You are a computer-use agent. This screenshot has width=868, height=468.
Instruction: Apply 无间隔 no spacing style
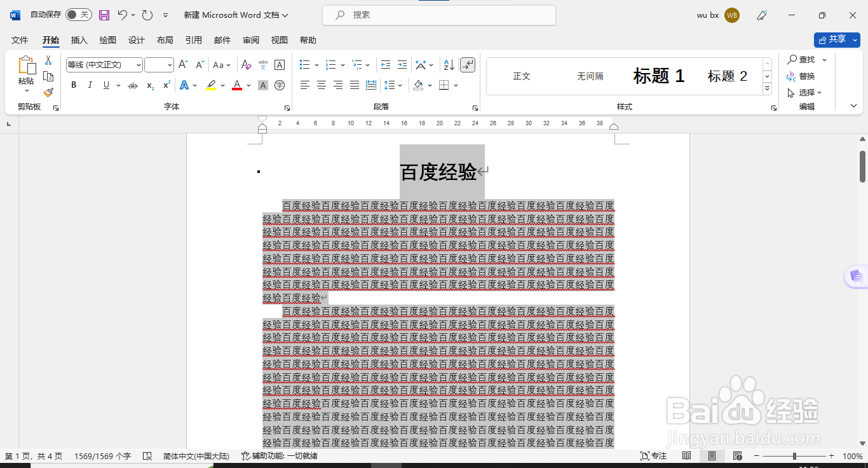[590, 76]
